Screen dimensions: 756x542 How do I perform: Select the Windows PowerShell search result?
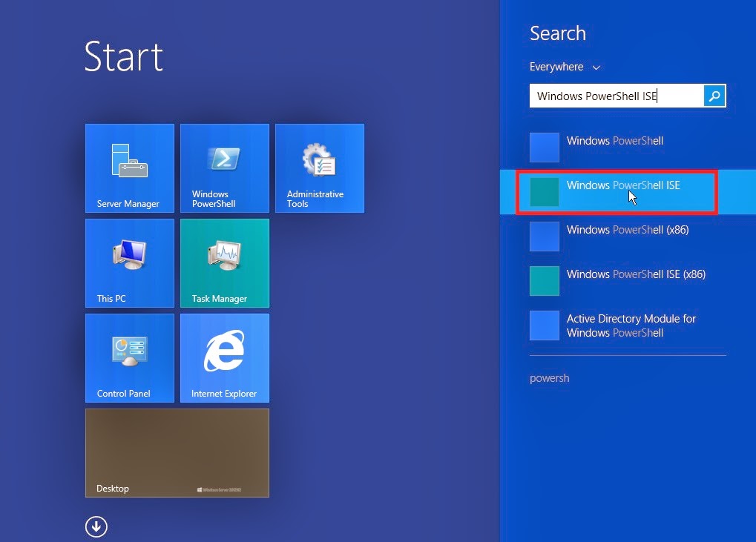[628, 147]
